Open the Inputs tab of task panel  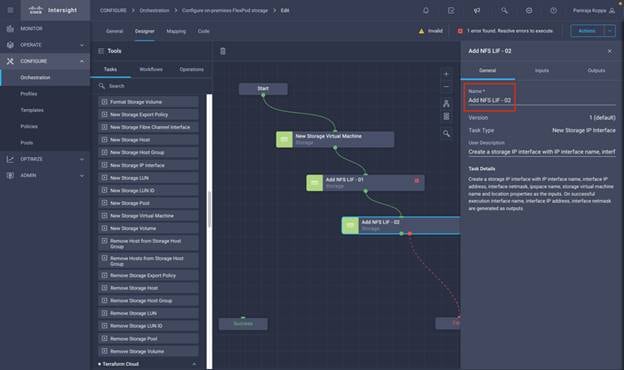[542, 70]
